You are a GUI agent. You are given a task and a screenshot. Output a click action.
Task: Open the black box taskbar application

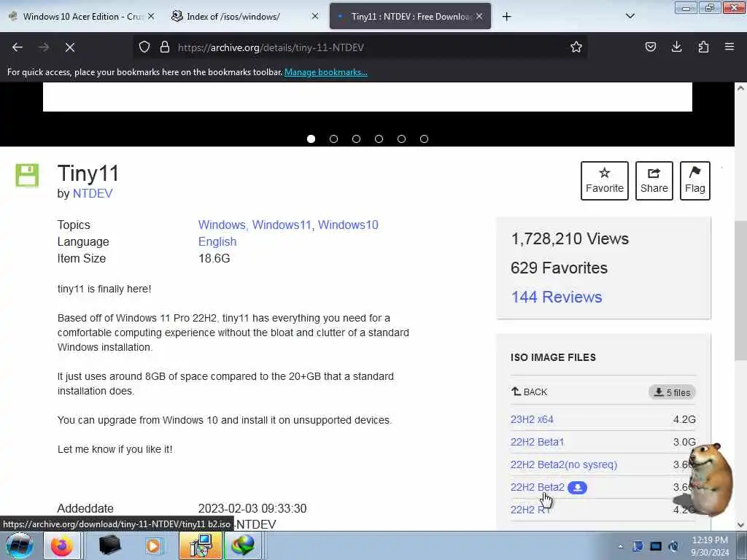tap(109, 545)
